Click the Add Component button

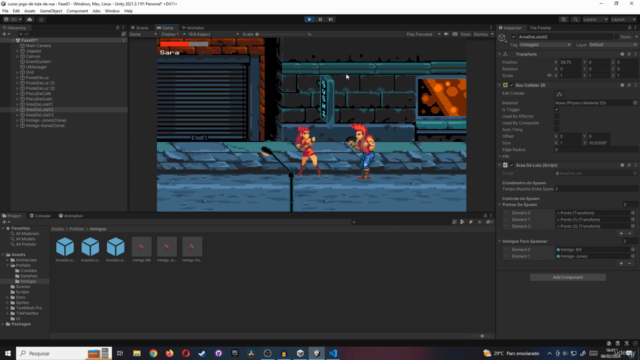coord(568,278)
